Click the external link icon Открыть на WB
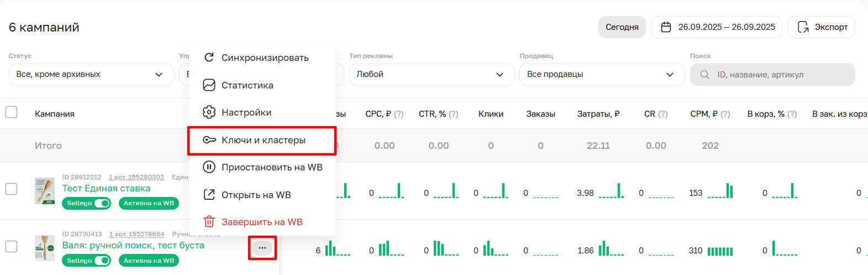 coord(209,195)
